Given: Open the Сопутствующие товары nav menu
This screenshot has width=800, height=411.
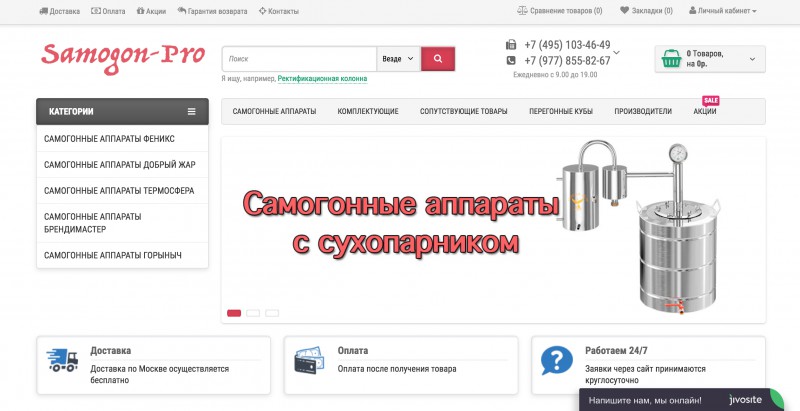Looking at the screenshot, I should (x=464, y=111).
